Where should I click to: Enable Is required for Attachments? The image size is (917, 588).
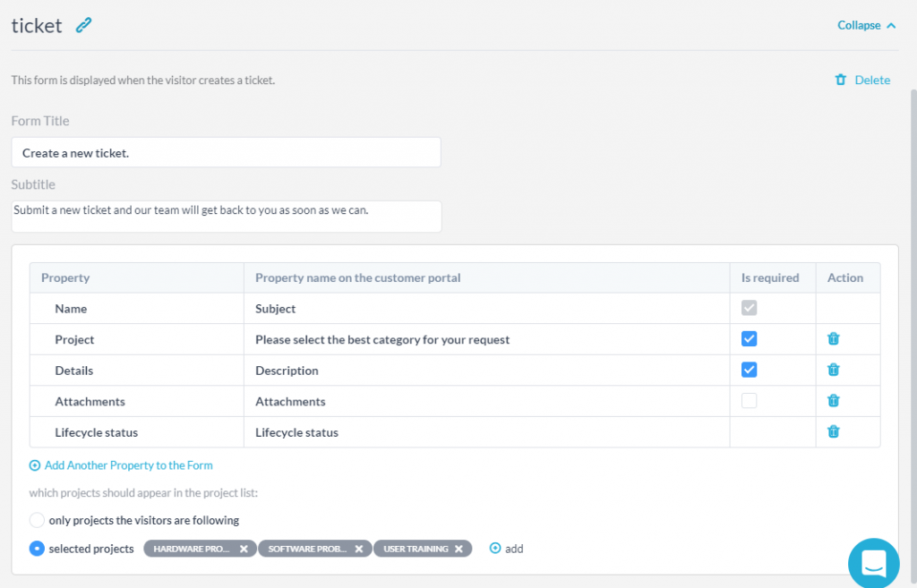coord(749,400)
